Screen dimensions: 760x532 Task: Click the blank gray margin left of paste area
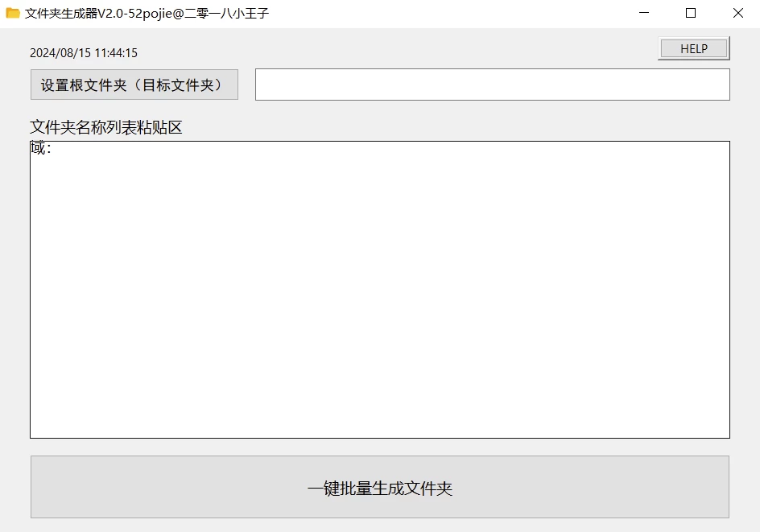[x=14, y=290]
